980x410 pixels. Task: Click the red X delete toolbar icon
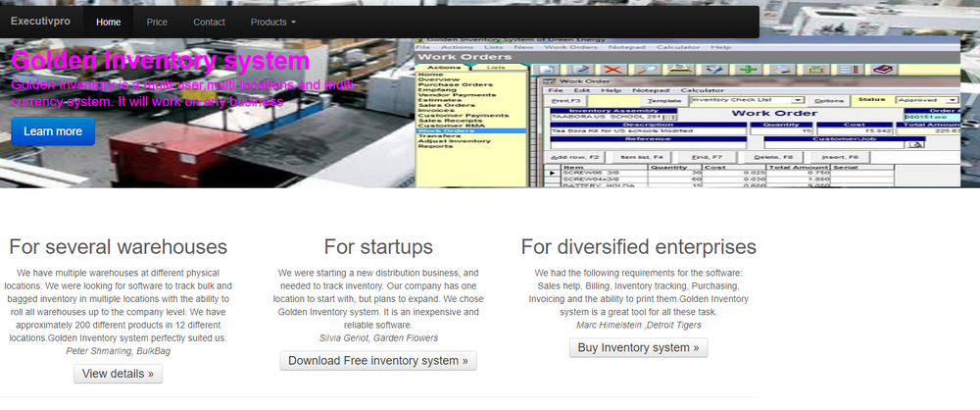pos(613,70)
